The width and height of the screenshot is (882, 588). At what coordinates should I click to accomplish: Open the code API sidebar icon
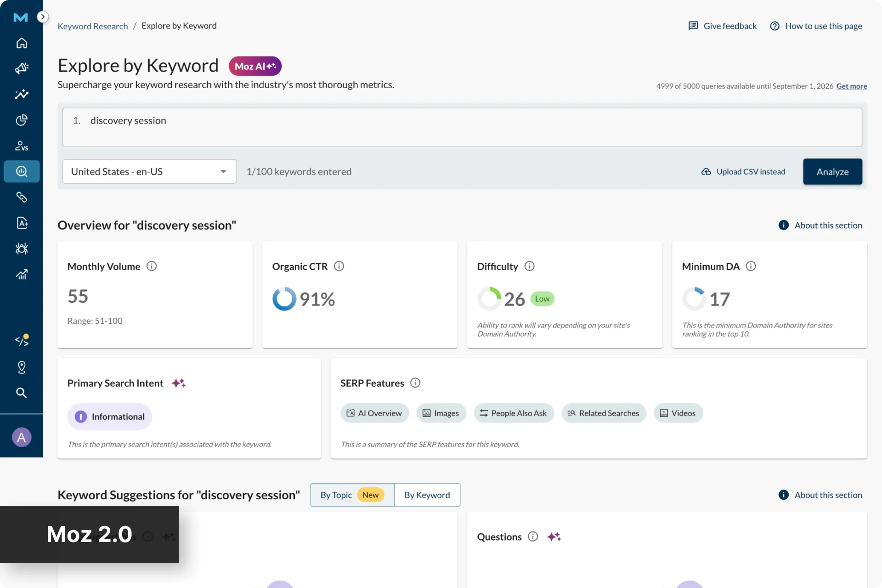pyautogui.click(x=22, y=340)
